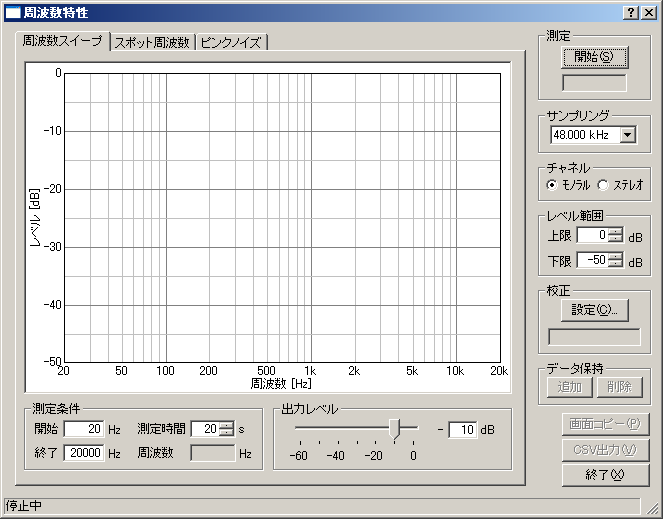Click the 周波数 [Hz] axis label
The image size is (663, 519).
pyautogui.click(x=281, y=383)
